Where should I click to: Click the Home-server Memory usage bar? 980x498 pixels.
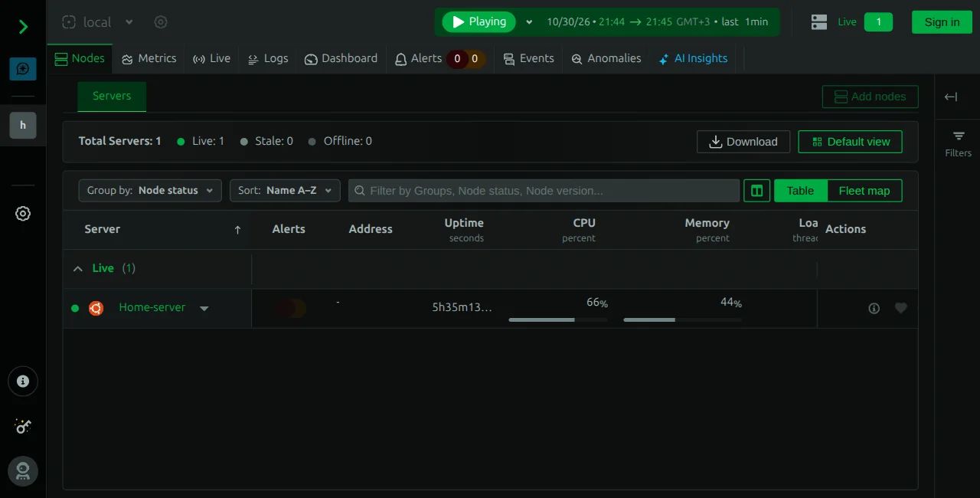(683, 319)
